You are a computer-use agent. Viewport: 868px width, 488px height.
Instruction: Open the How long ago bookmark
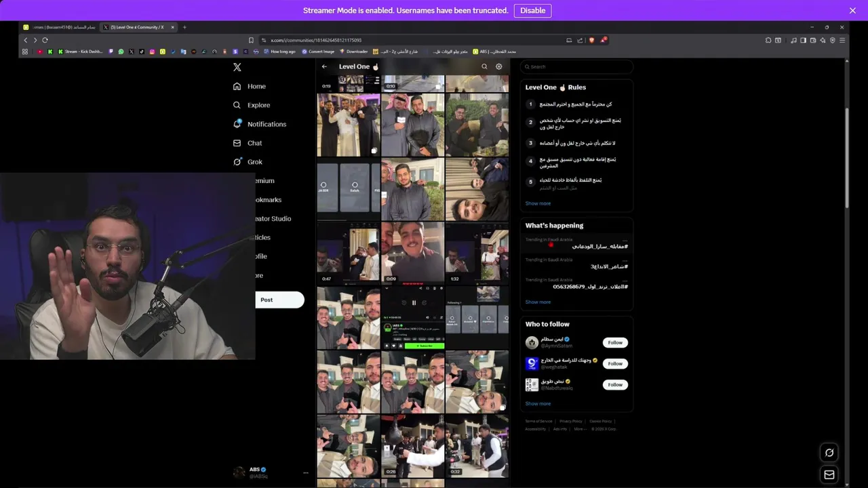(x=279, y=52)
